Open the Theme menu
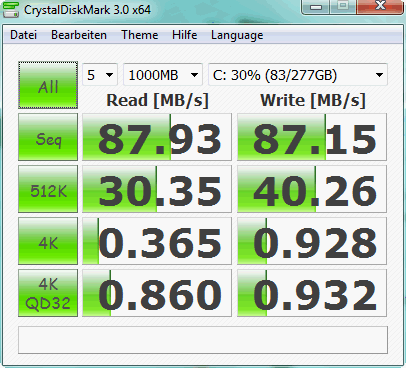406x368 pixels. [x=140, y=35]
